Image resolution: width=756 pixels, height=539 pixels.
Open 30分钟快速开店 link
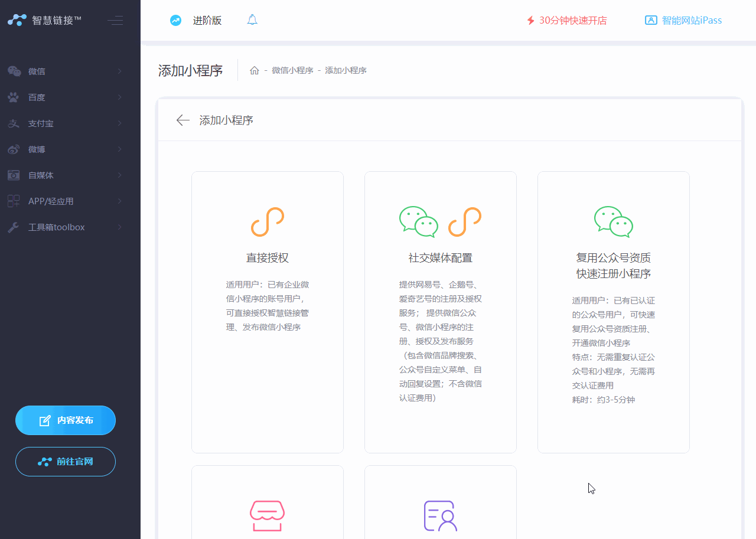(x=566, y=21)
